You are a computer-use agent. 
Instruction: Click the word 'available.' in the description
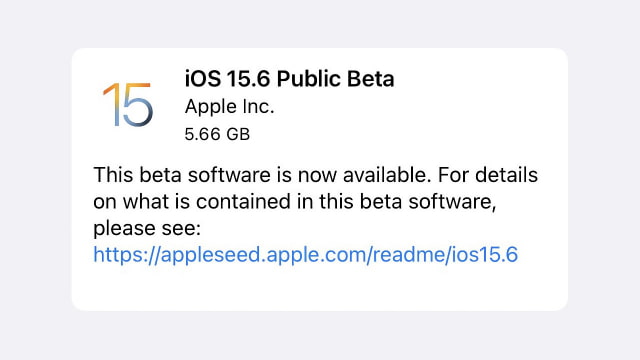click(387, 175)
